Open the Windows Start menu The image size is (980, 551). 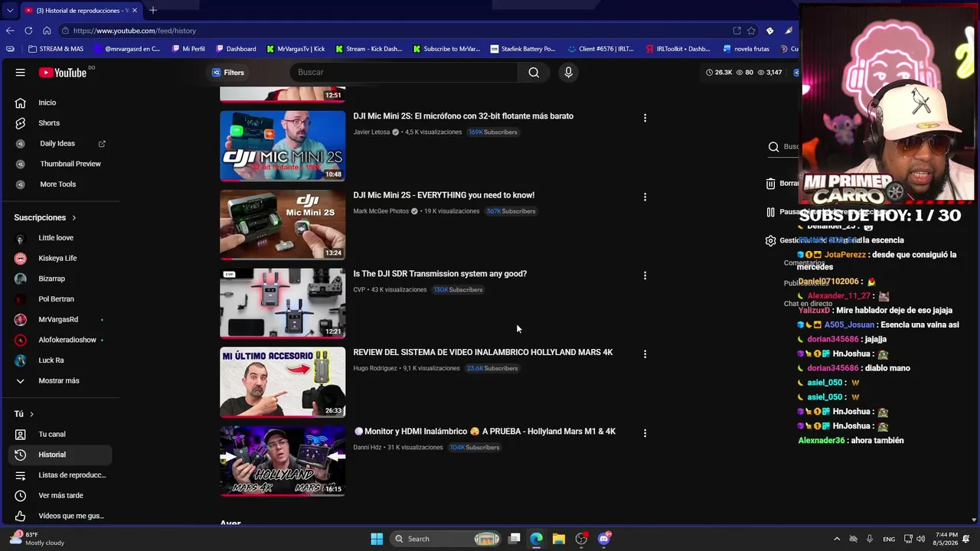pyautogui.click(x=377, y=539)
